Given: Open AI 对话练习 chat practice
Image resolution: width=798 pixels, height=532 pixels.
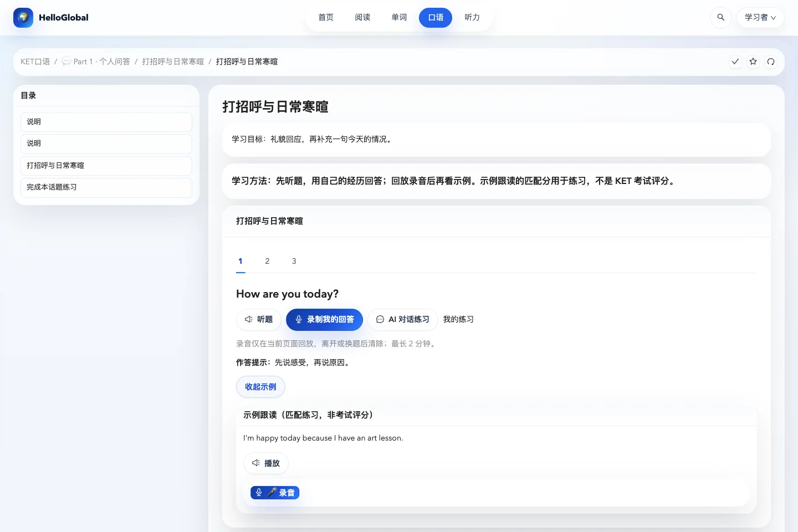Looking at the screenshot, I should (403, 320).
